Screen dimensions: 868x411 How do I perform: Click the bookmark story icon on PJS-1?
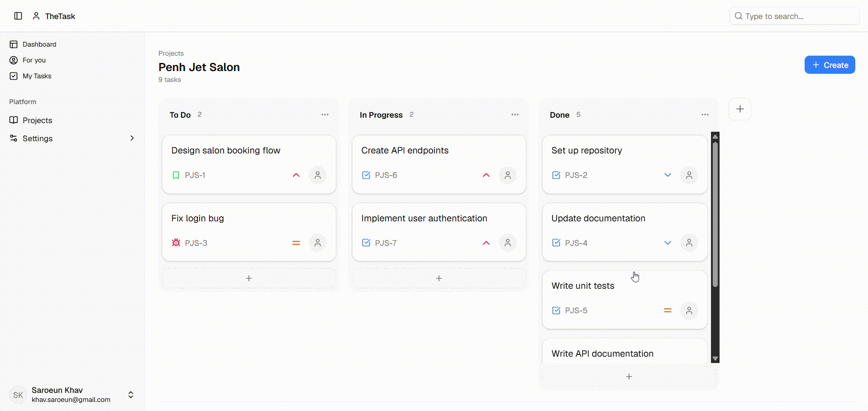(x=176, y=175)
